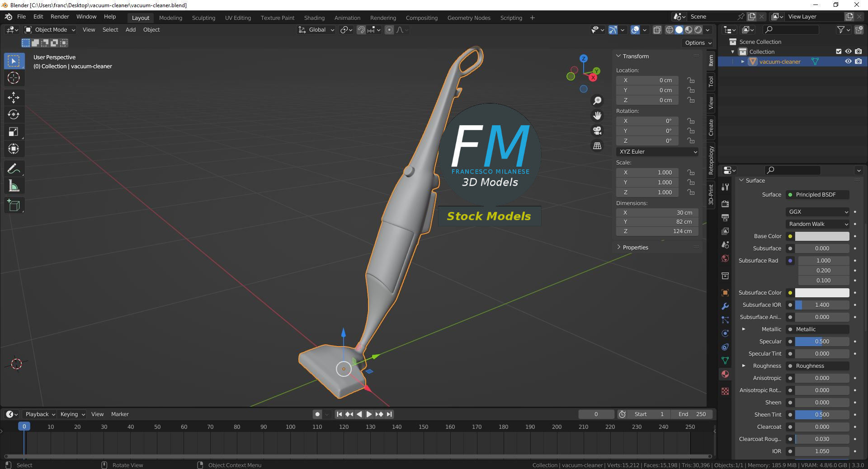Screen dimensions: 868x469
Task: Play the animation forward
Action: 369,414
